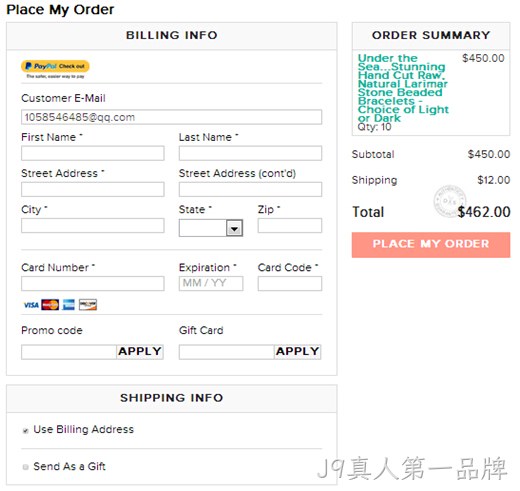
Task: Click the Place My Order button
Action: (431, 245)
